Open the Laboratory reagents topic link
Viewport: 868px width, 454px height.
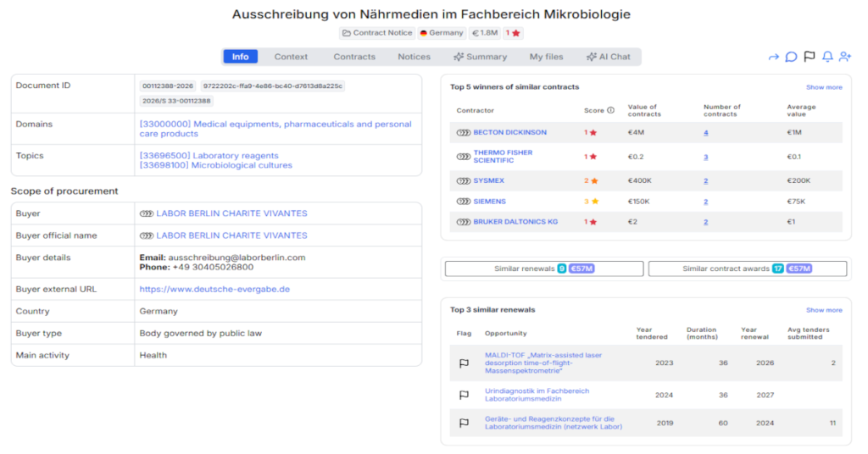[x=209, y=156]
